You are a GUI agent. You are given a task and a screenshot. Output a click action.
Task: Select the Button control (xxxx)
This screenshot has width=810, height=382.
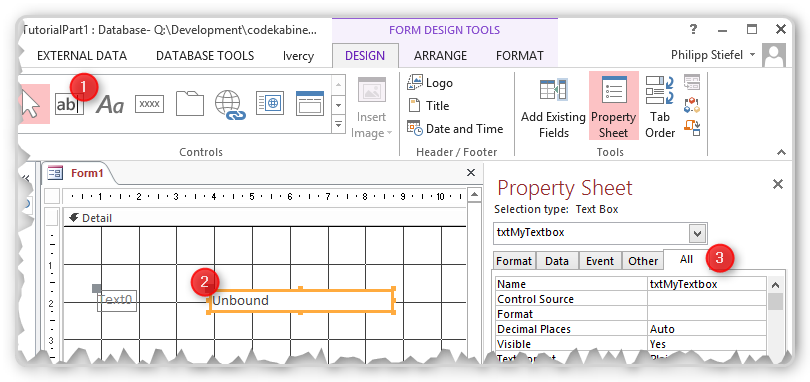[149, 104]
